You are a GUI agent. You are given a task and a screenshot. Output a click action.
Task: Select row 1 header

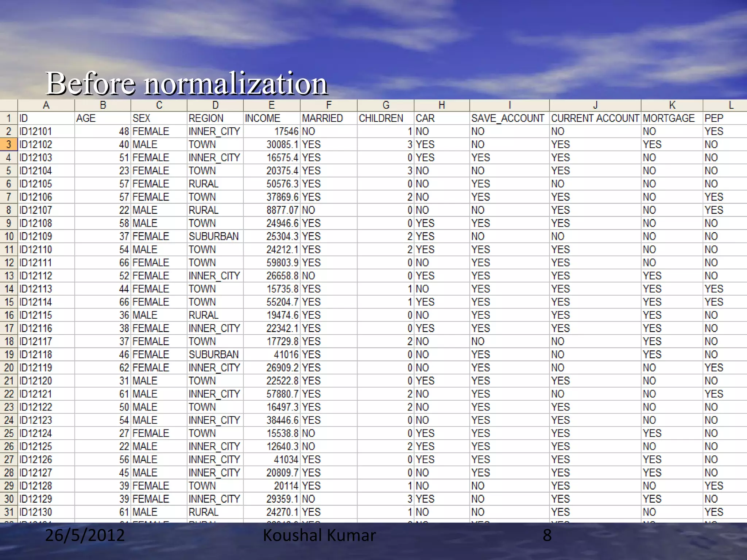(9, 118)
